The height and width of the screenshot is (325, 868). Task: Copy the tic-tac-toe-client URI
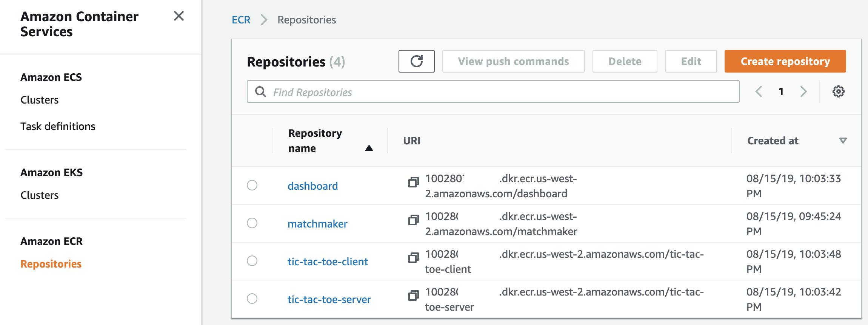414,258
